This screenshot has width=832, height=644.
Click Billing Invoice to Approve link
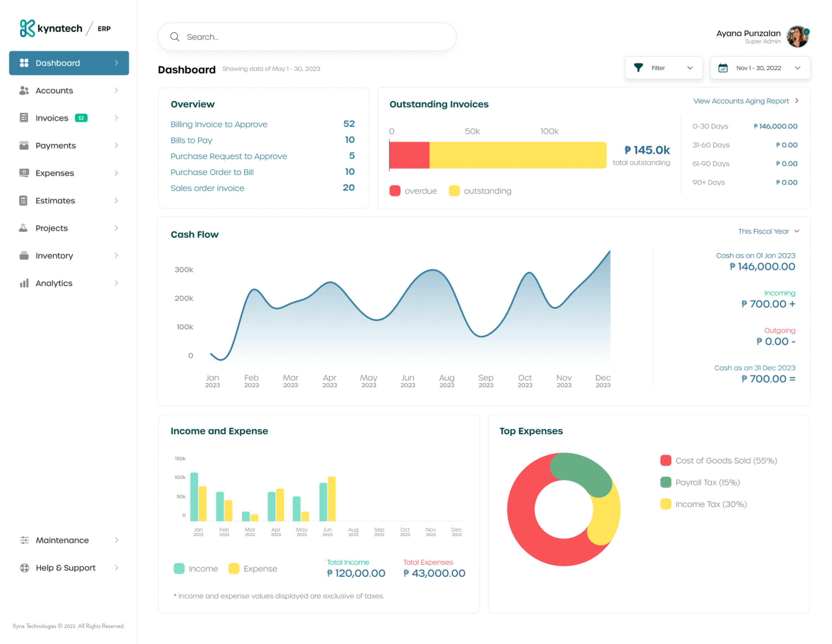point(219,124)
